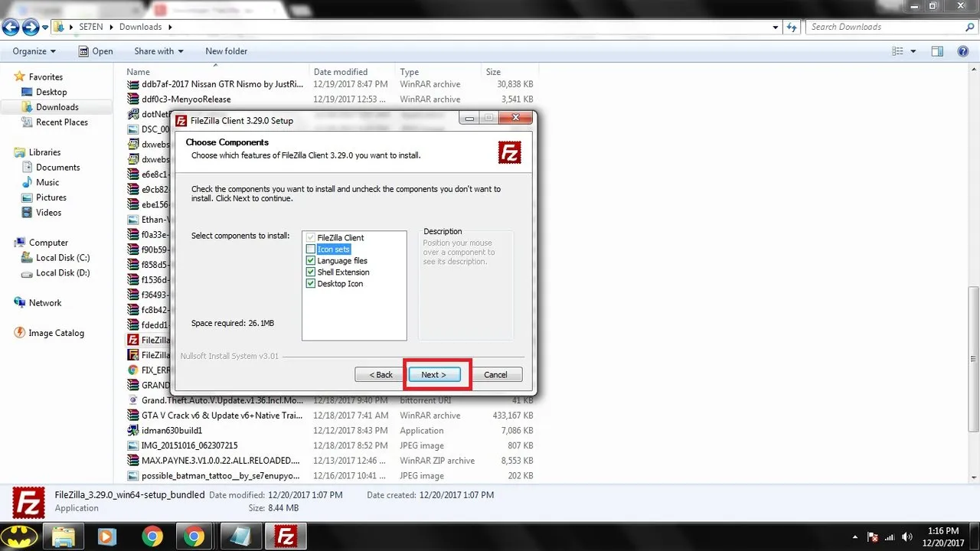
Task: Focus the Search Downloads field
Action: (x=884, y=27)
